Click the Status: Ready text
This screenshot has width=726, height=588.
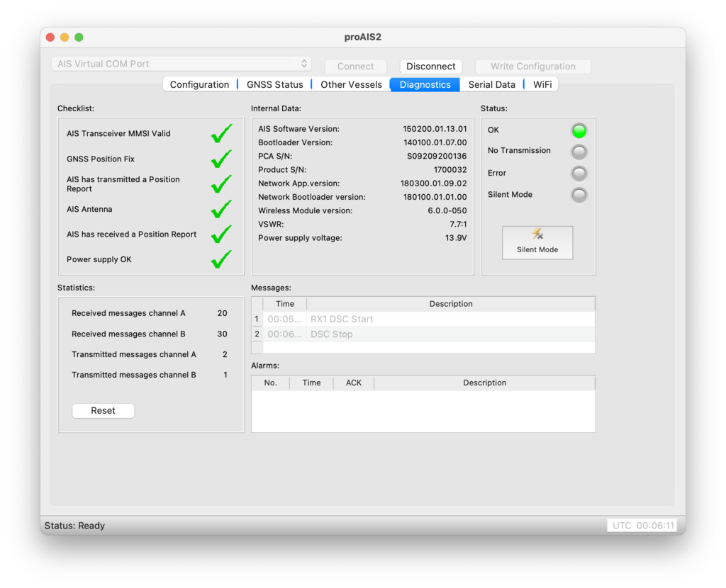click(74, 526)
